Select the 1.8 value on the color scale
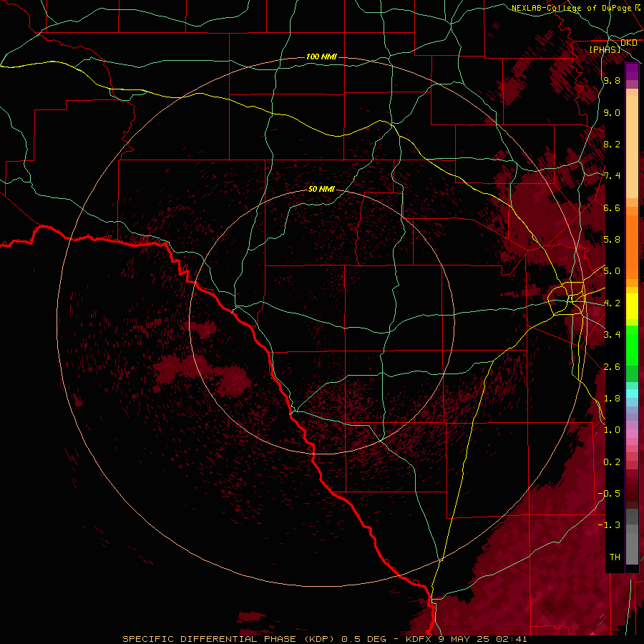The height and width of the screenshot is (644, 644). (x=612, y=399)
